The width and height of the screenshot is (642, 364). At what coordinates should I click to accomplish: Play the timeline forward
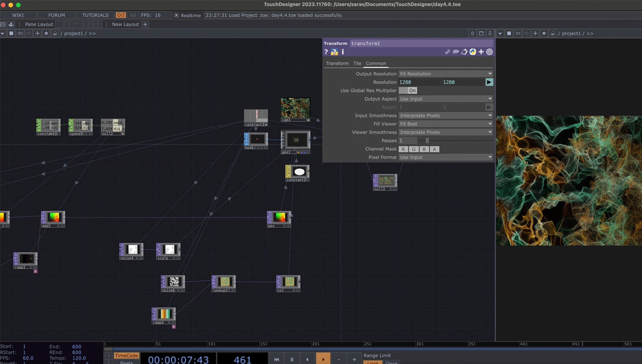pos(323,359)
